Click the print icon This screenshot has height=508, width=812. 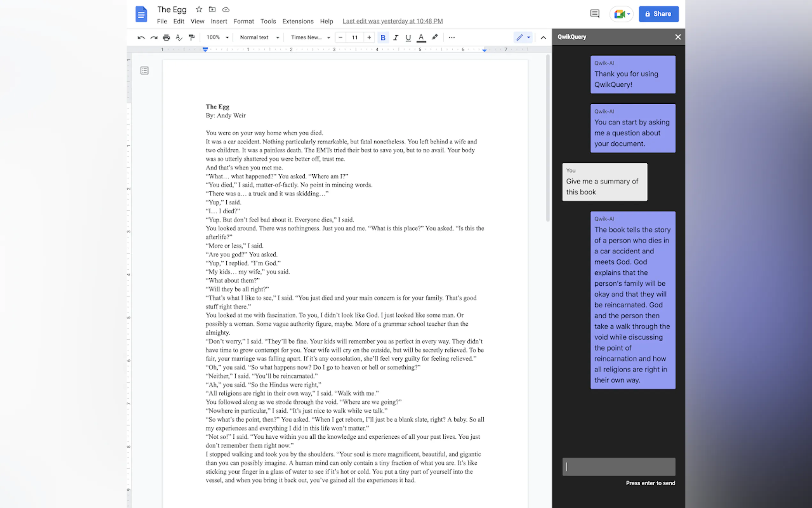tap(166, 37)
